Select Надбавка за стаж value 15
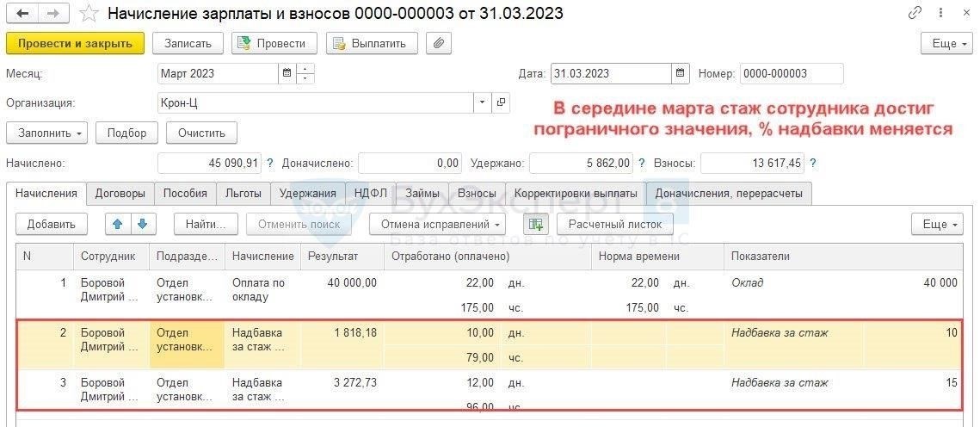The image size is (980, 427). pos(951,382)
